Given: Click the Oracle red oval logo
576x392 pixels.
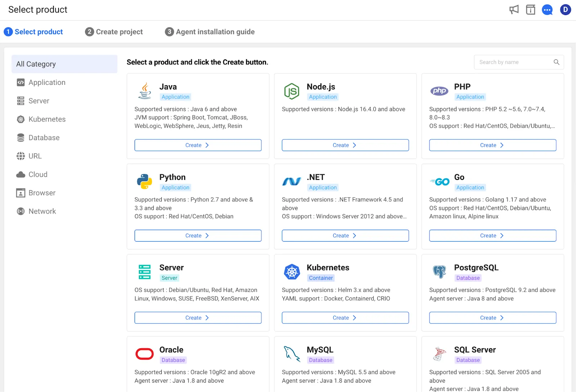Looking at the screenshot, I should click(145, 354).
